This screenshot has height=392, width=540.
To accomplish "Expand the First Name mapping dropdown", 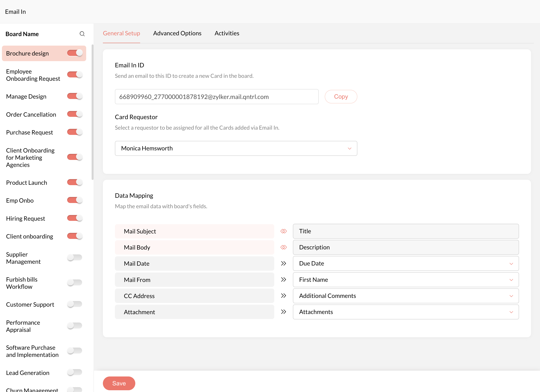I will coord(405,280).
